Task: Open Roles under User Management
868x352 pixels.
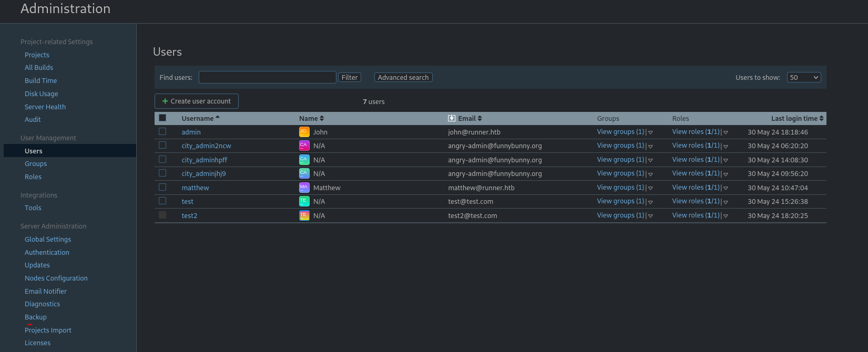Action: tap(33, 177)
